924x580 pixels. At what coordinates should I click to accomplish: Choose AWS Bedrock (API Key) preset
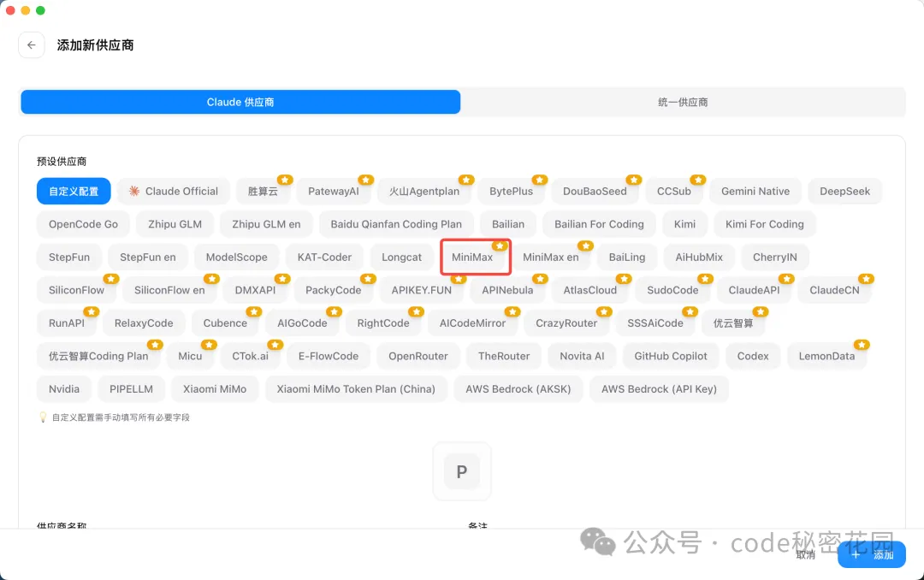[x=659, y=389]
